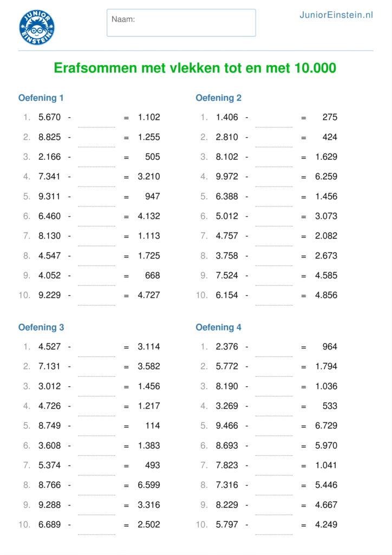Click the Junior Einstein logo
The width and height of the screenshot is (392, 555).
pos(37,27)
